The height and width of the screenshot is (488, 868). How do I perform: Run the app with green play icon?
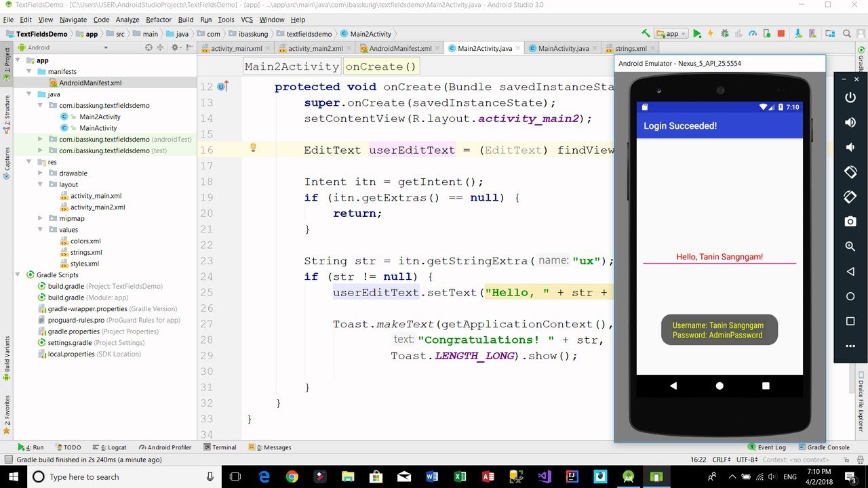[x=697, y=33]
